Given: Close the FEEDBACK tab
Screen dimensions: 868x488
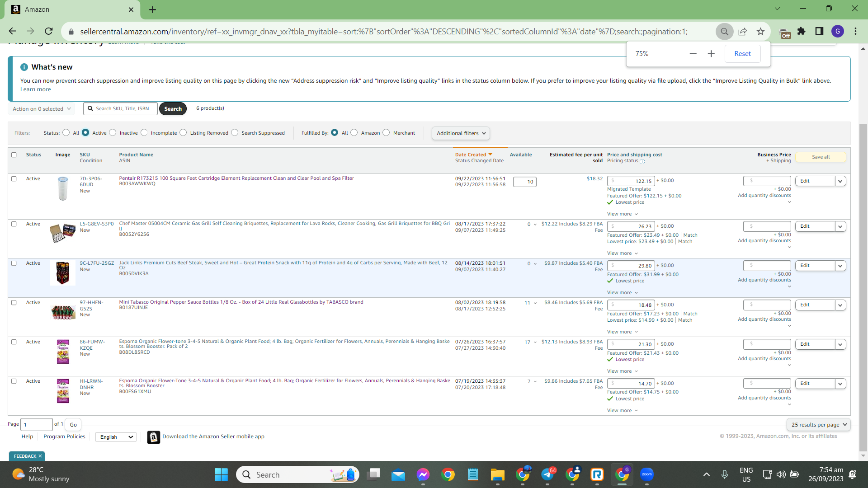Looking at the screenshot, I should 40,456.
